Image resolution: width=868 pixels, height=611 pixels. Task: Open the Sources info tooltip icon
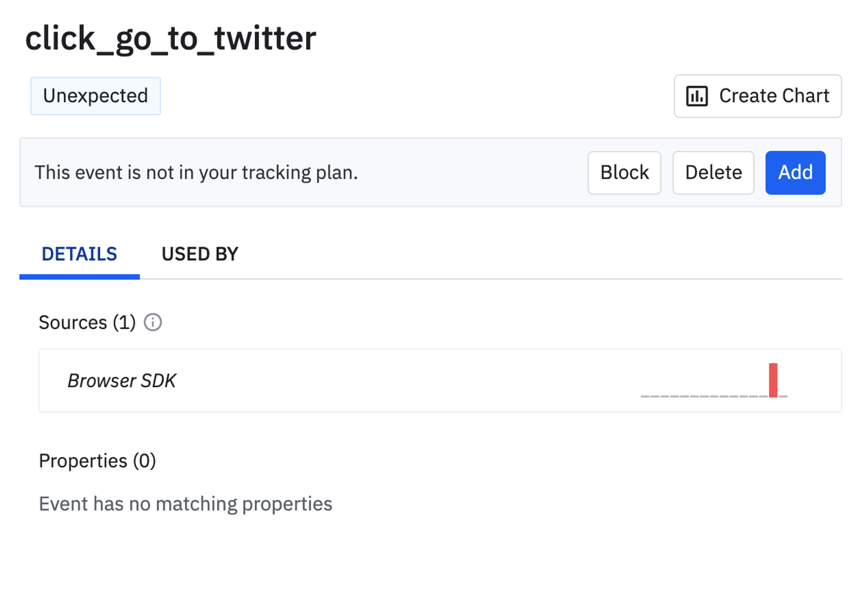(x=153, y=323)
